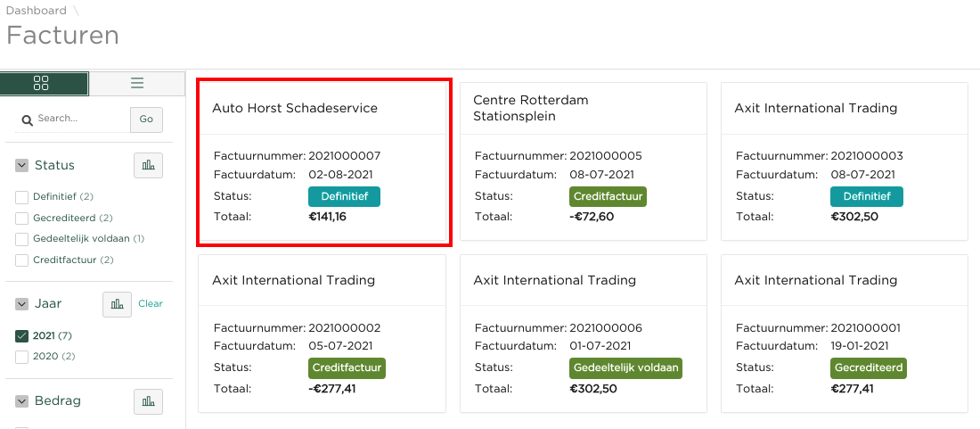
Task: Switch to grid view layout
Action: pos(44,83)
